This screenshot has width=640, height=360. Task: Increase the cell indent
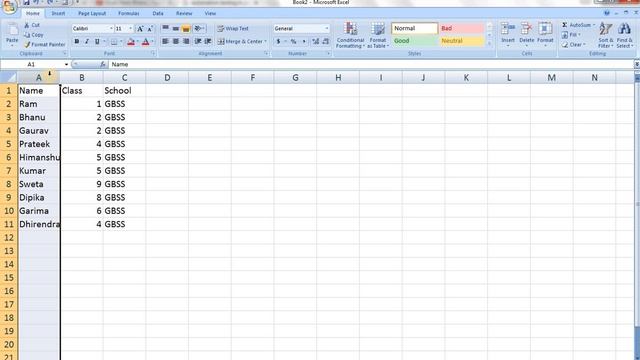[208, 42]
